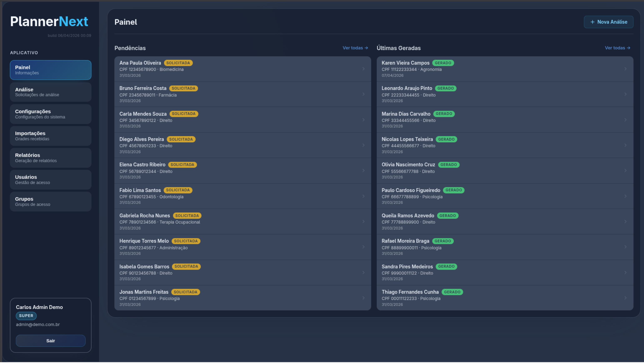Image resolution: width=644 pixels, height=363 pixels.
Task: Click the name Jonas Martins Freitas
Action: 144,292
